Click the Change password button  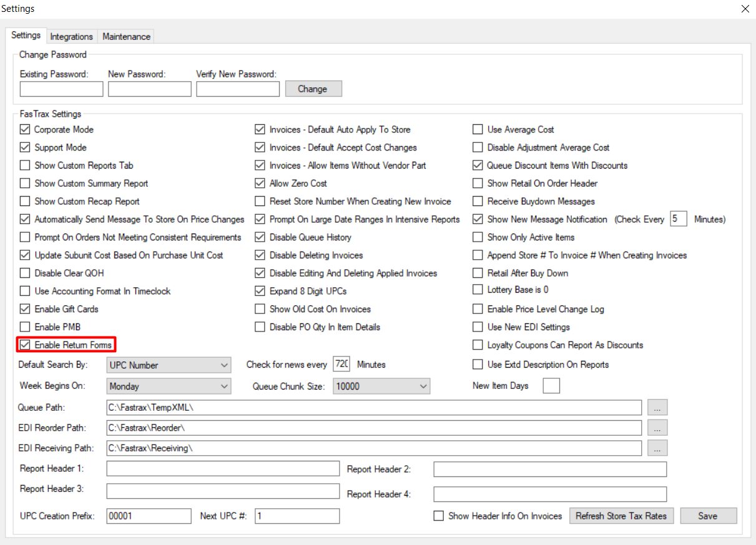tap(313, 89)
